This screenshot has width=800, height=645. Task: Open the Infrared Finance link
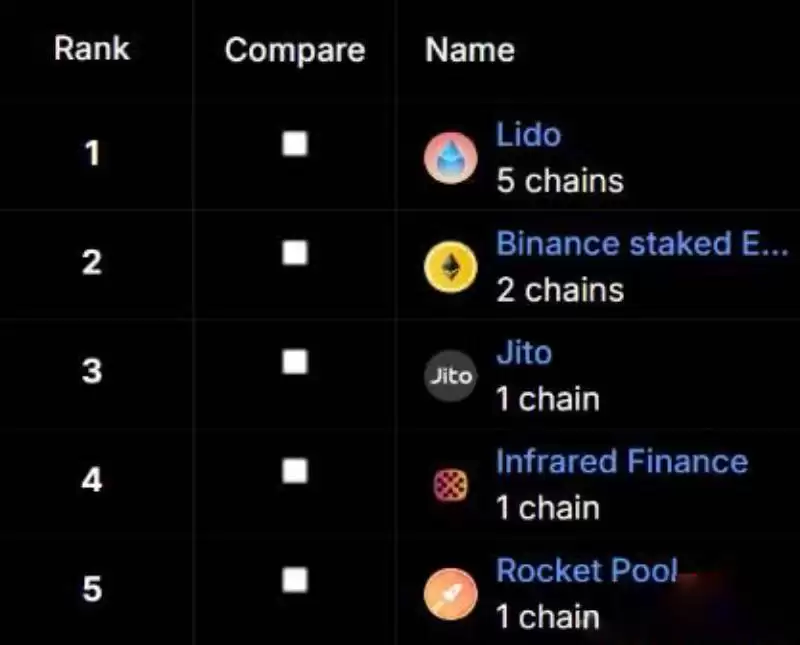[621, 461]
